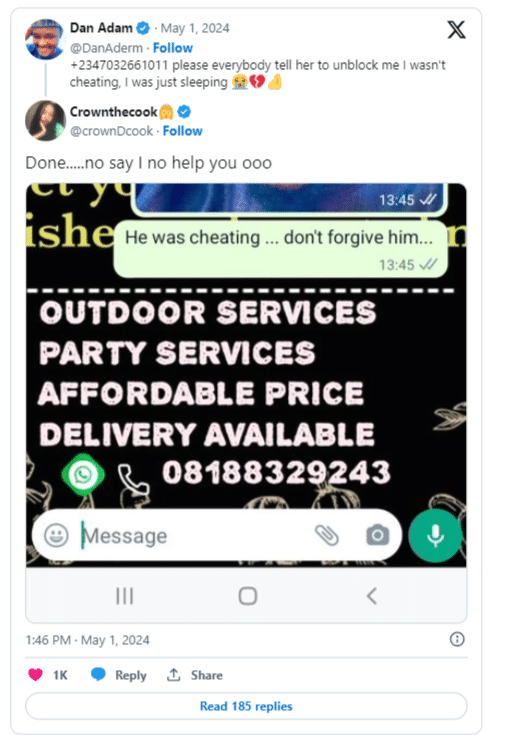Click the info circle icon by date
The width and height of the screenshot is (507, 735).
click(x=457, y=639)
